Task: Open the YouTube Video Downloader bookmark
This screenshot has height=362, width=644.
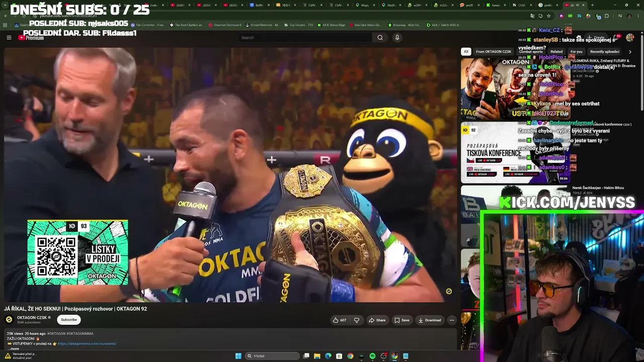Action: coord(365,25)
